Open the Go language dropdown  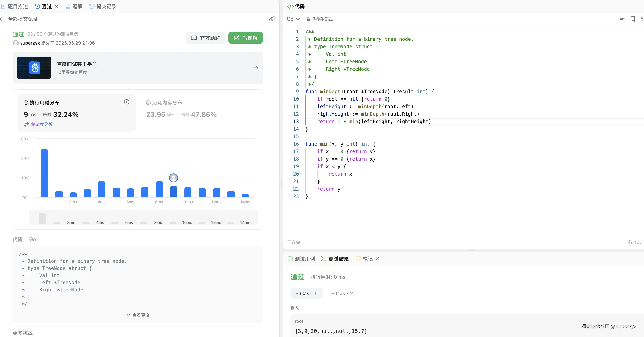click(x=293, y=19)
